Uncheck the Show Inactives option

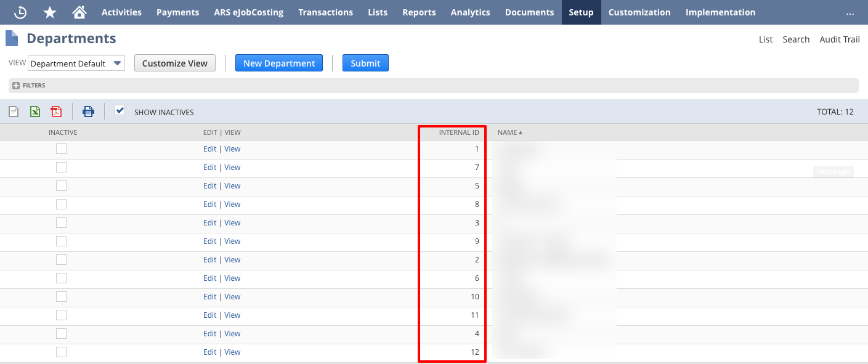pyautogui.click(x=120, y=111)
